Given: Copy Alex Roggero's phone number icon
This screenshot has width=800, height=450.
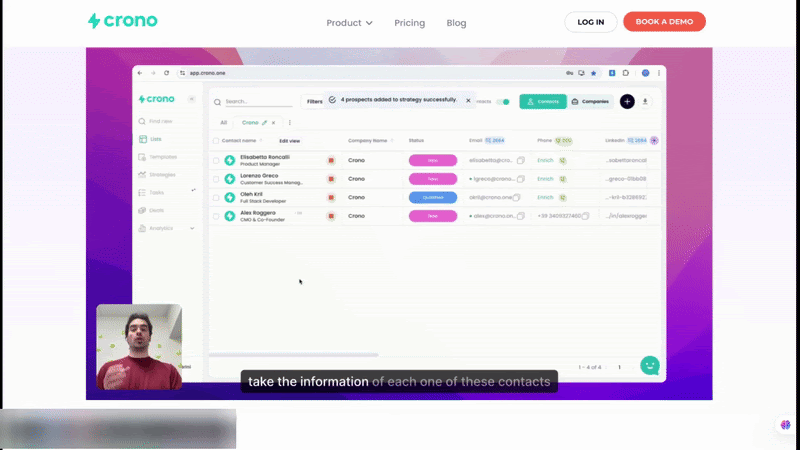Looking at the screenshot, I should (586, 216).
